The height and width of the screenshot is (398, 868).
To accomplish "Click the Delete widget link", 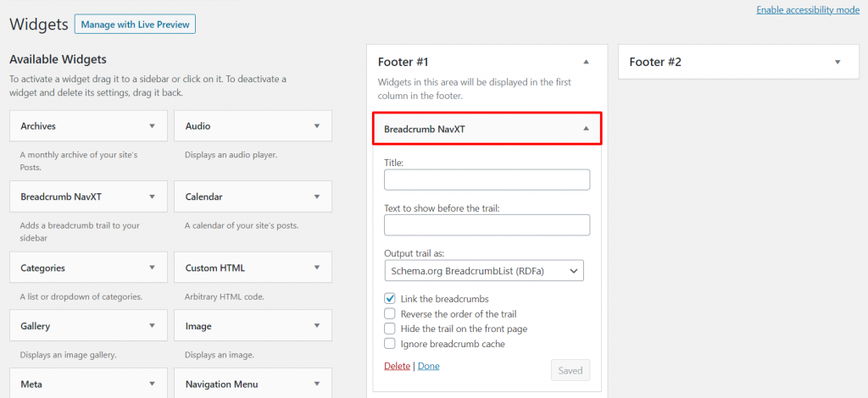I will tap(397, 366).
